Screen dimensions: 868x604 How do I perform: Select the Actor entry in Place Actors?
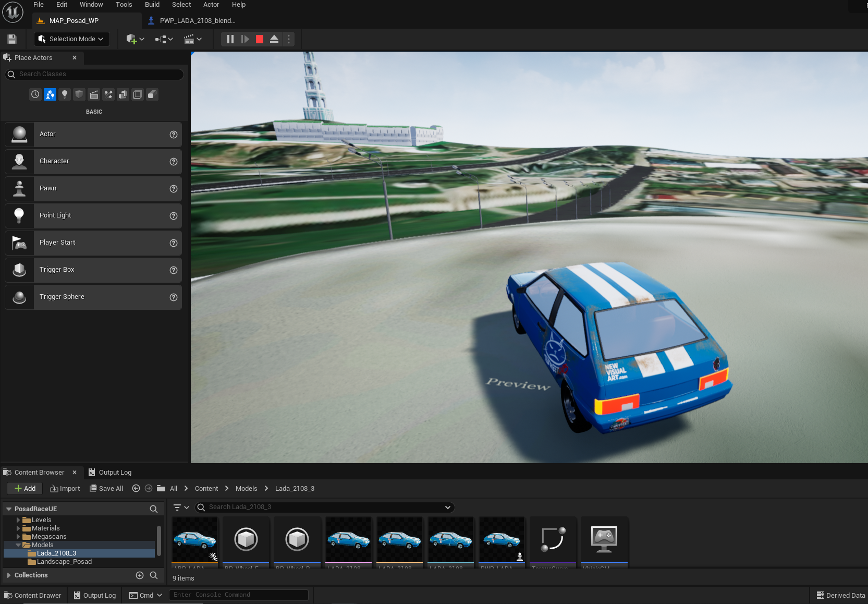click(93, 135)
